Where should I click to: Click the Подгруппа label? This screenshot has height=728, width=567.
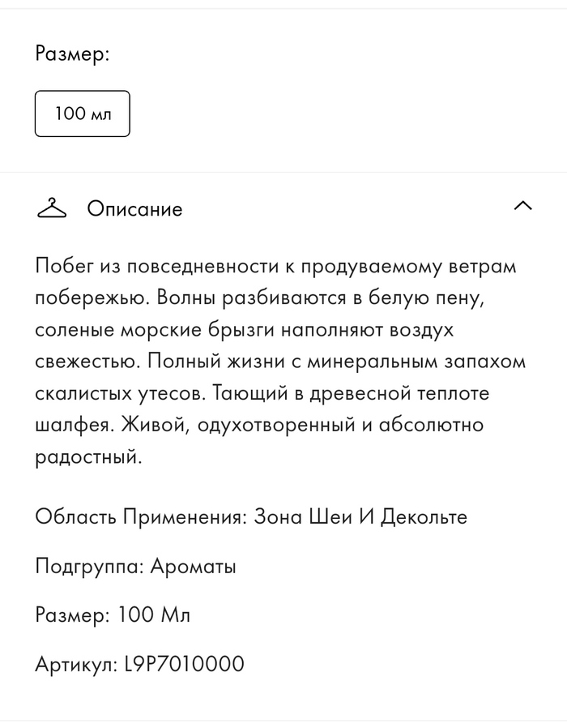coord(90,566)
